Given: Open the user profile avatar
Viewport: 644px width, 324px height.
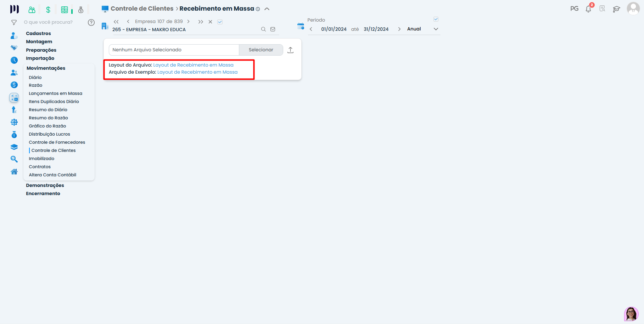Looking at the screenshot, I should pyautogui.click(x=633, y=8).
